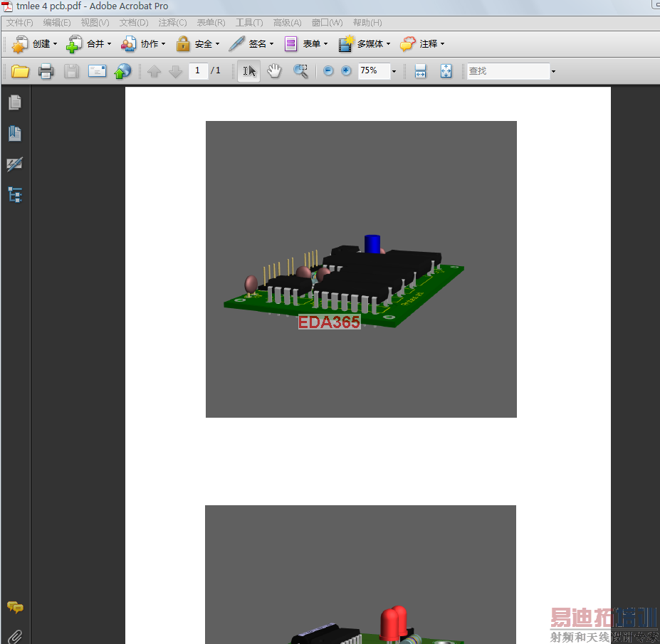Open the 表单(R) menu
This screenshot has height=644, width=660.
[x=211, y=23]
